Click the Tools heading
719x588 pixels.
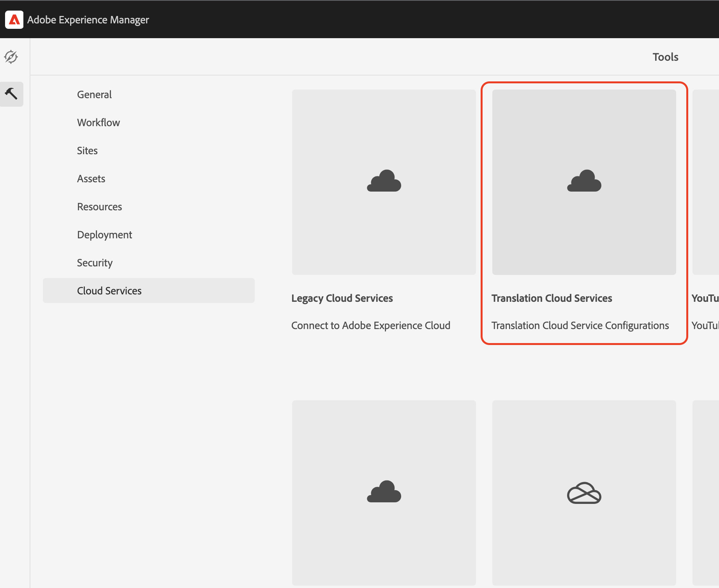tap(666, 57)
